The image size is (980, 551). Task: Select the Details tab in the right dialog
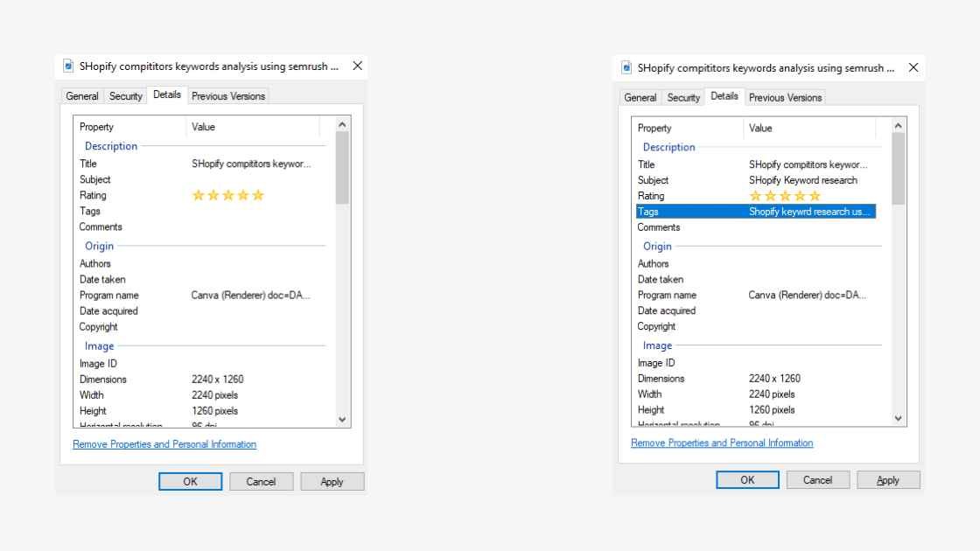pos(724,96)
